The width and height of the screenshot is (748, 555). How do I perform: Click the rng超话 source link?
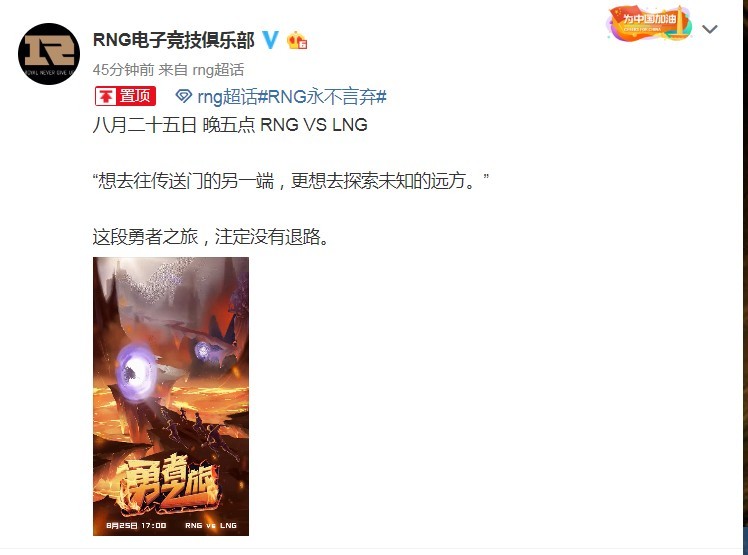click(x=218, y=70)
